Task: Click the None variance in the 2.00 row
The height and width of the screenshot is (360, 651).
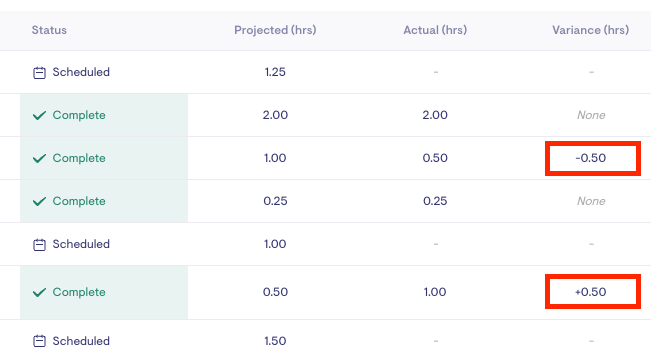Action: coord(591,115)
